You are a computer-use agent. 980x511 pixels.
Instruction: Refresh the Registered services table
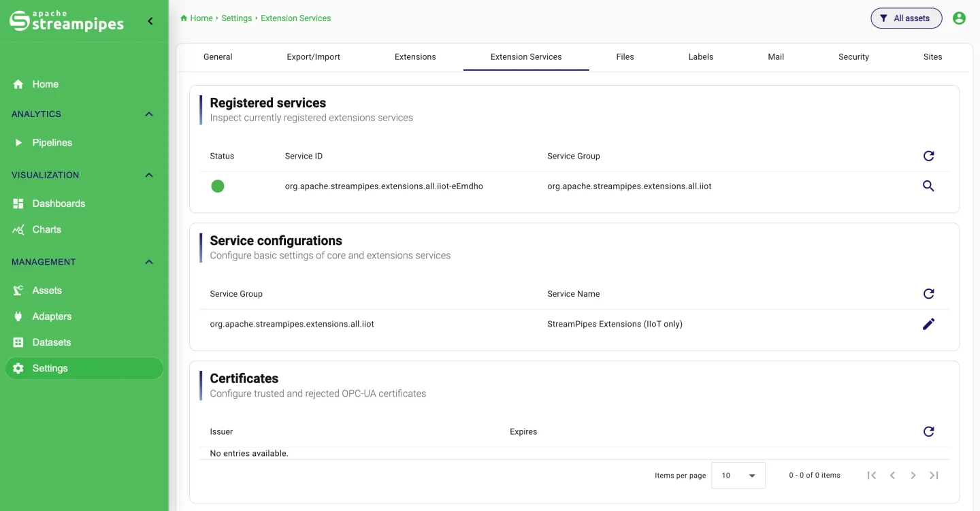(928, 156)
